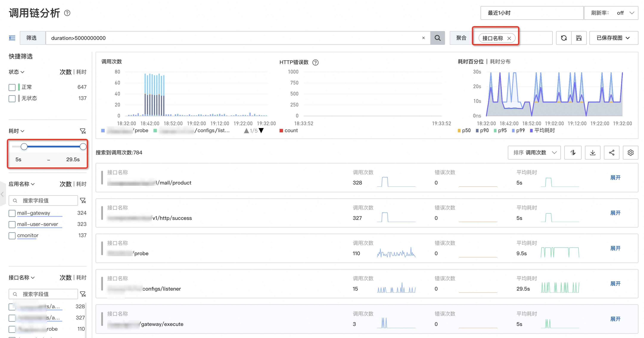The width and height of the screenshot is (644, 338).
Task: Click the help icon next to 调用链分析 title
Action: [67, 13]
